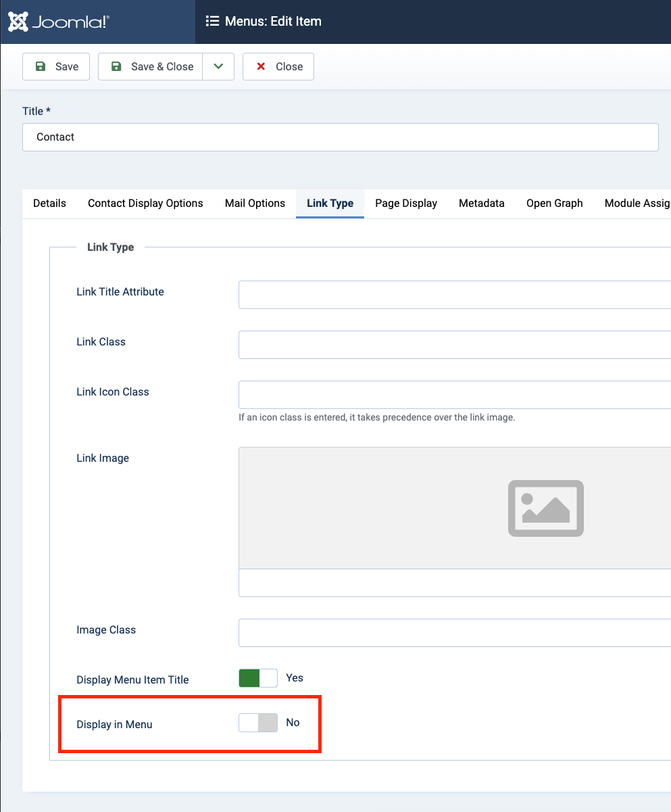Select the Link Type tab
The image size is (671, 812).
click(x=330, y=203)
